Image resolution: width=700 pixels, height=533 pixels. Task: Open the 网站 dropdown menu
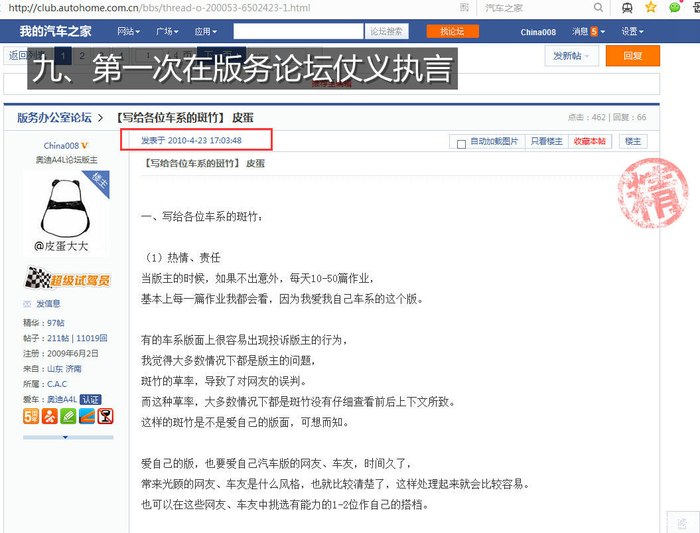[x=128, y=32]
